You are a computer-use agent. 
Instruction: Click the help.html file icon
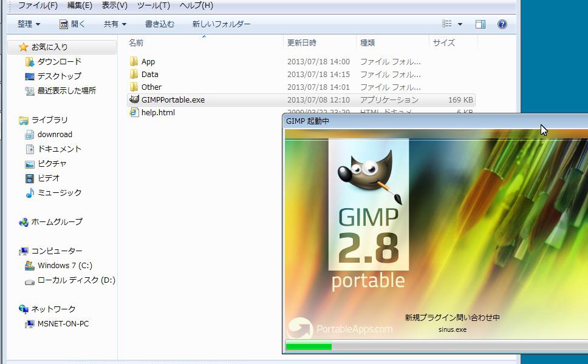click(134, 112)
